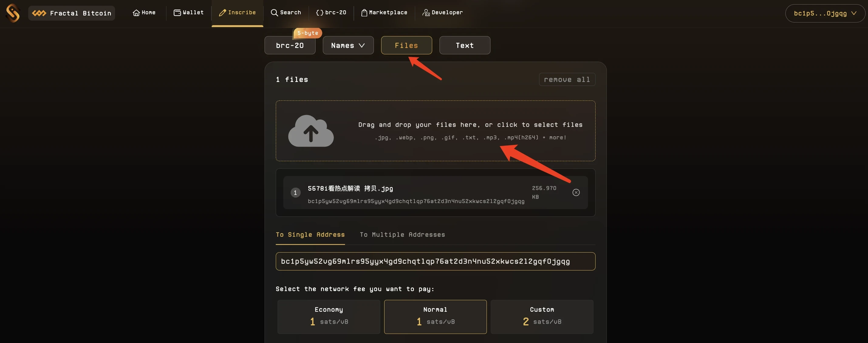Click the Inscribe pencil icon
The width and height of the screenshot is (868, 343).
pos(222,12)
